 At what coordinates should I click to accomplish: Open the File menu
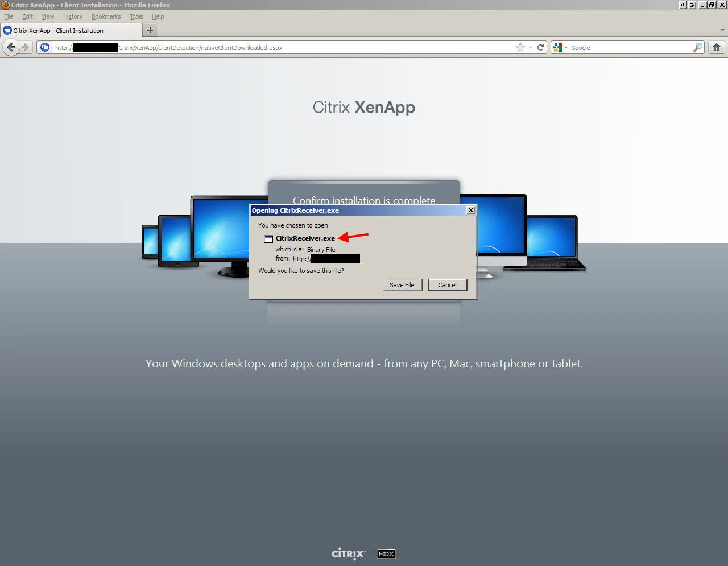(x=9, y=16)
